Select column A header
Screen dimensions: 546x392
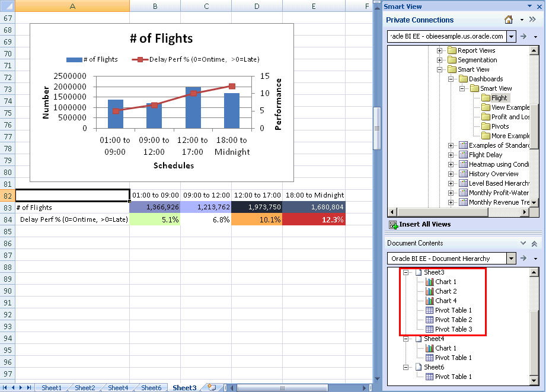pyautogui.click(x=72, y=6)
